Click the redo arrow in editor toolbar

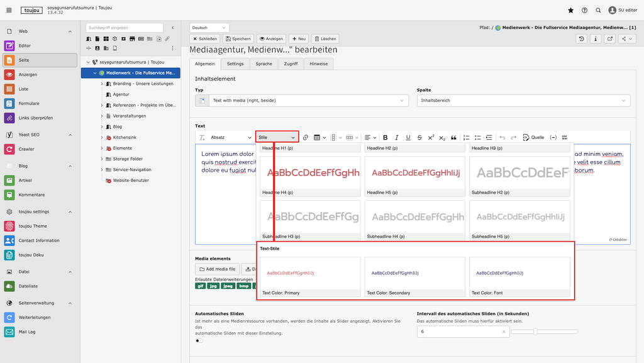coord(513,138)
